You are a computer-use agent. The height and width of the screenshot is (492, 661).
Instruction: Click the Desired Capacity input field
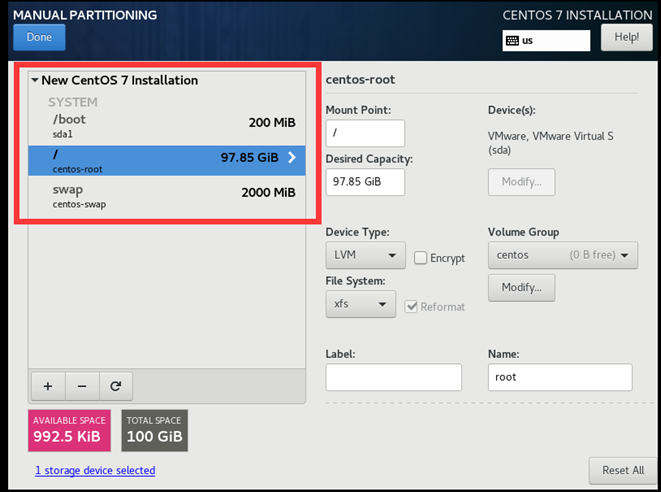click(x=365, y=182)
